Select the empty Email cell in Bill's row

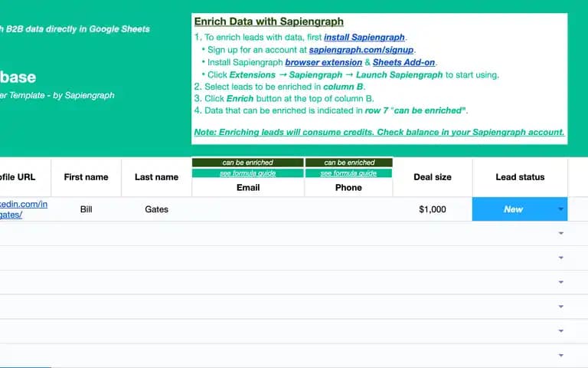click(x=248, y=209)
